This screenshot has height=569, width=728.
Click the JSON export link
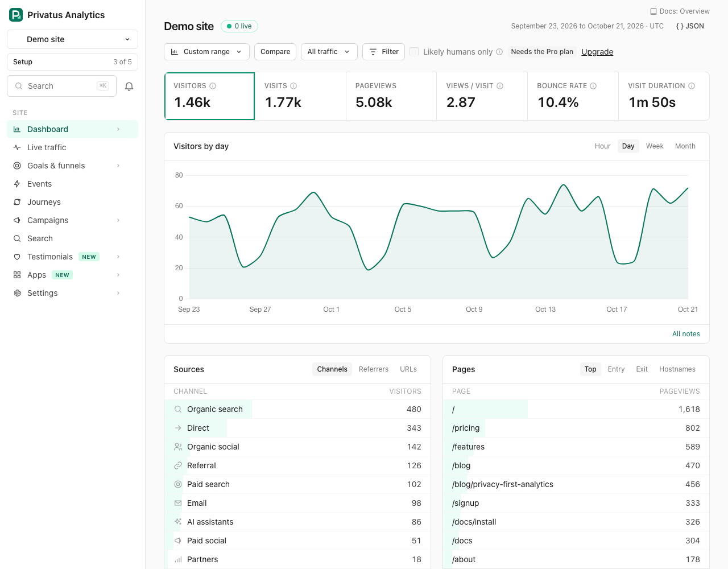pyautogui.click(x=690, y=26)
